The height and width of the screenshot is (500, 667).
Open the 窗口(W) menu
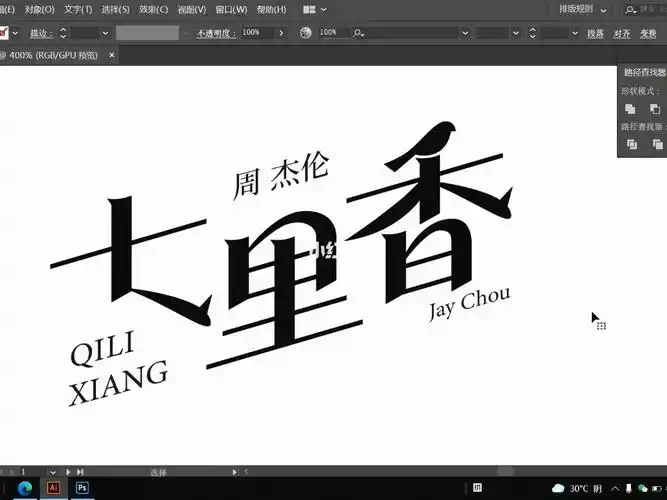click(x=231, y=9)
